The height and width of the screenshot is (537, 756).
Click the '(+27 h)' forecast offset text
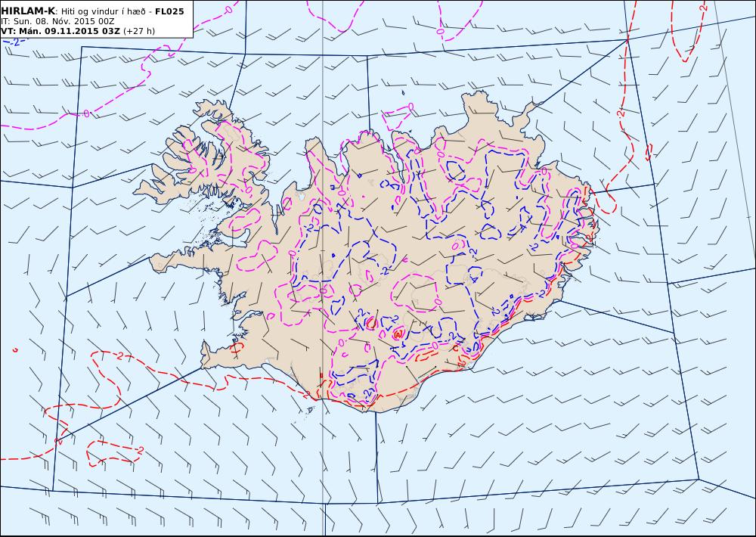(x=139, y=31)
